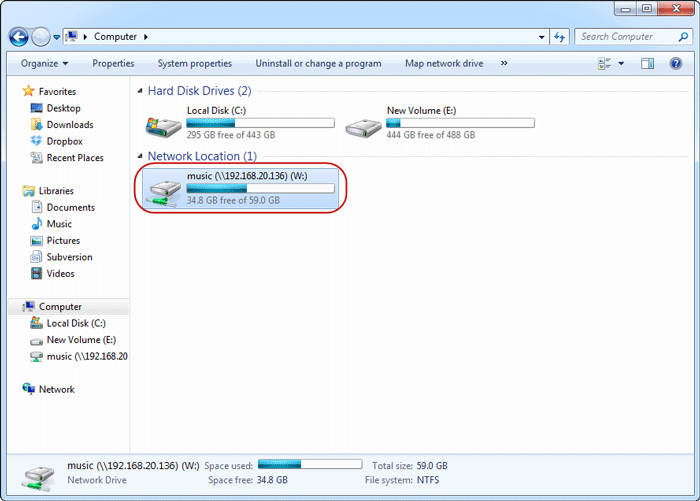Viewport: 700px width, 501px height.
Task: Show more toolbar commands chevron
Action: point(504,63)
